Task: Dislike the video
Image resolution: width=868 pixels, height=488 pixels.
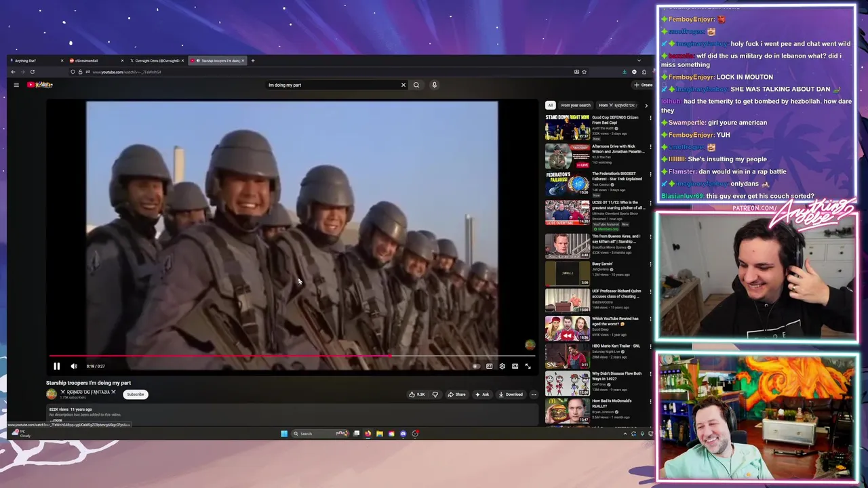Action: pos(435,394)
